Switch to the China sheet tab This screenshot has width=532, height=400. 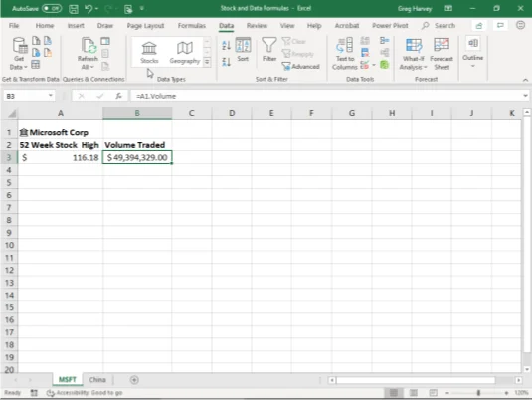(97, 380)
